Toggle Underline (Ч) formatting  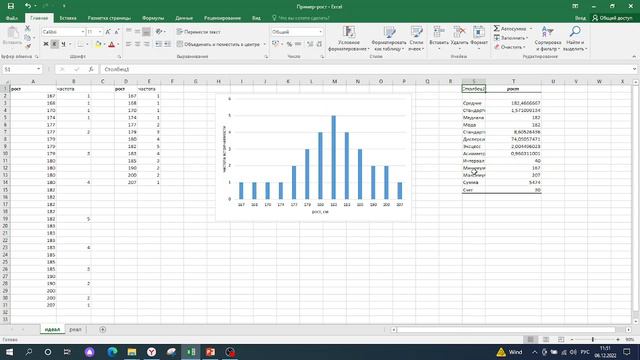[x=63, y=44]
